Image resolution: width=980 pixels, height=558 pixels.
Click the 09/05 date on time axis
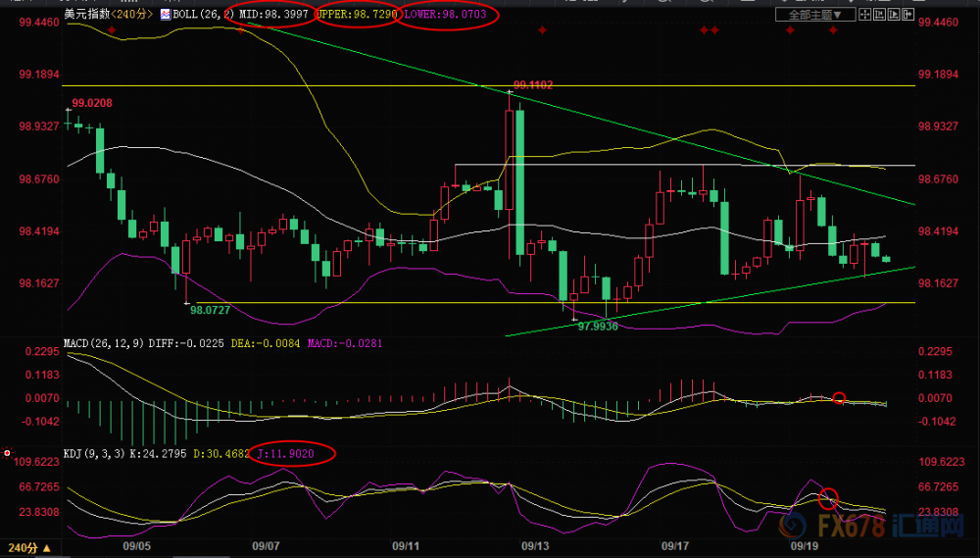pos(137,546)
